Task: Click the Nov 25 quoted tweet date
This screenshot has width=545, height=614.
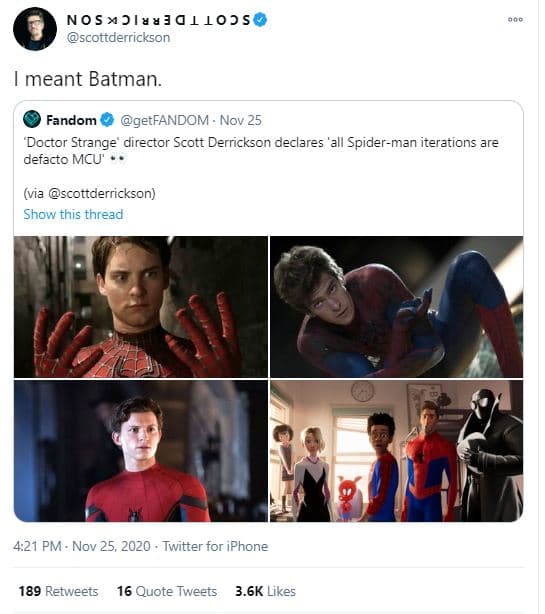Action: click(240, 120)
